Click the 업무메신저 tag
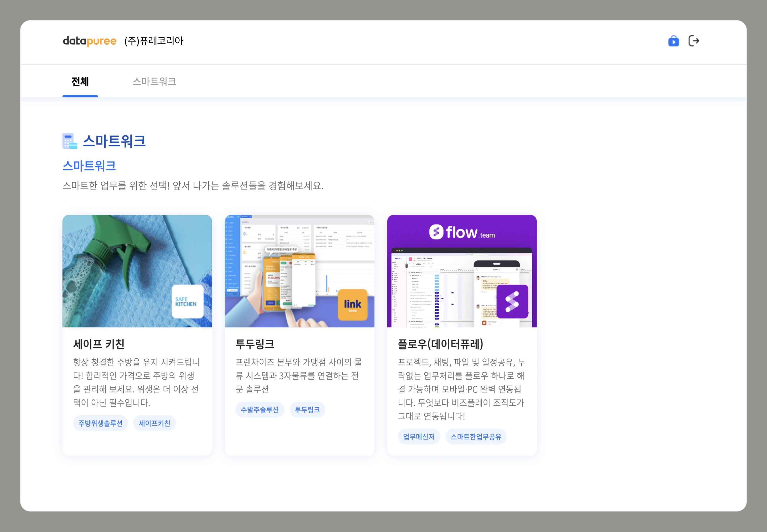 click(419, 437)
